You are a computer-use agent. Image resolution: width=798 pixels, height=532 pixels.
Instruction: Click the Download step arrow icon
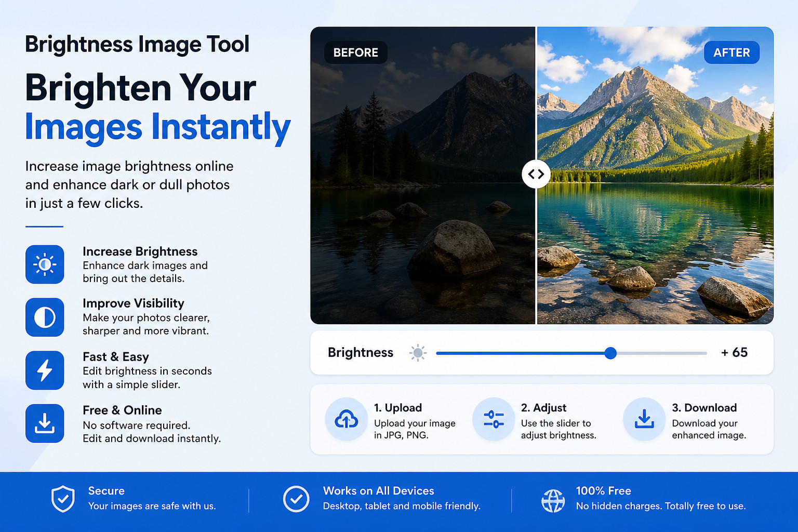point(644,419)
